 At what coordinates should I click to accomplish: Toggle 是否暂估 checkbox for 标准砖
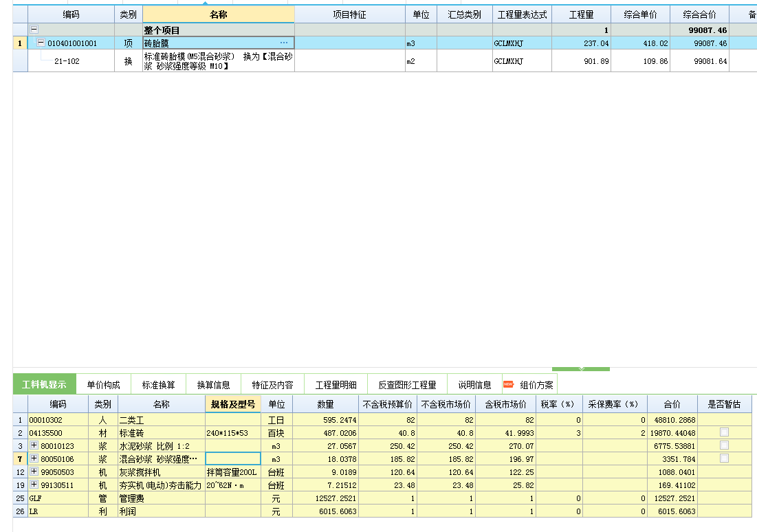(x=724, y=432)
